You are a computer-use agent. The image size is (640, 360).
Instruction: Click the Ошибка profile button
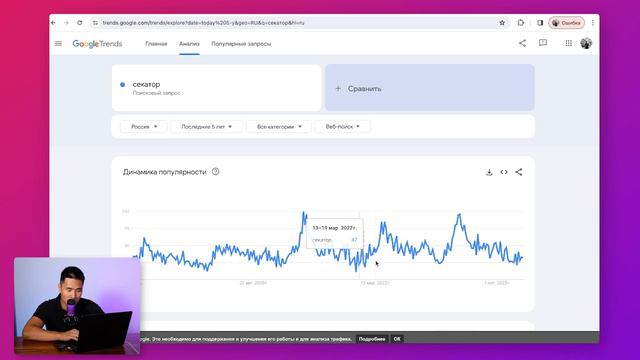click(567, 23)
